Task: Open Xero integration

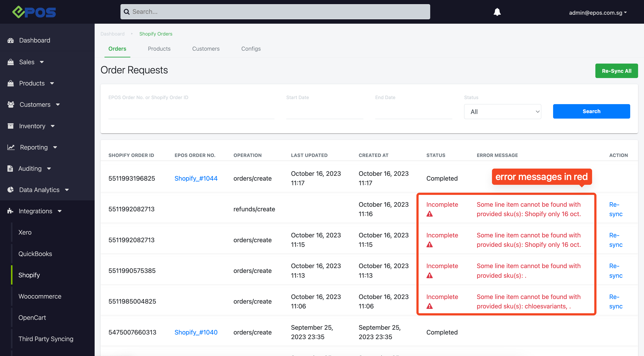Action: click(x=25, y=232)
